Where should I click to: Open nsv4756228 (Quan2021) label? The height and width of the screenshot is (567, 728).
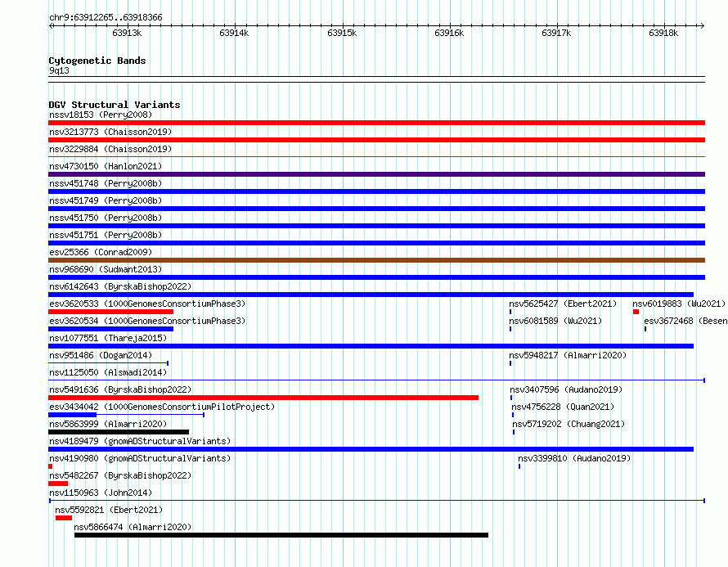click(563, 407)
